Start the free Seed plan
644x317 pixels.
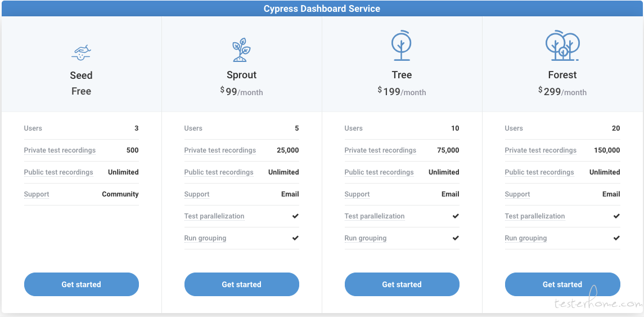pyautogui.click(x=82, y=284)
